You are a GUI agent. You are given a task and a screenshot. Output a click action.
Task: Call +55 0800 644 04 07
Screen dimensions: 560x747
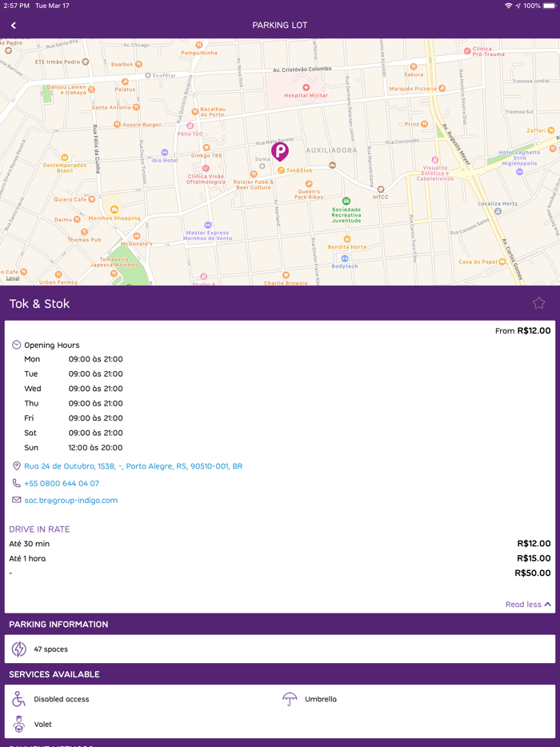tap(62, 483)
